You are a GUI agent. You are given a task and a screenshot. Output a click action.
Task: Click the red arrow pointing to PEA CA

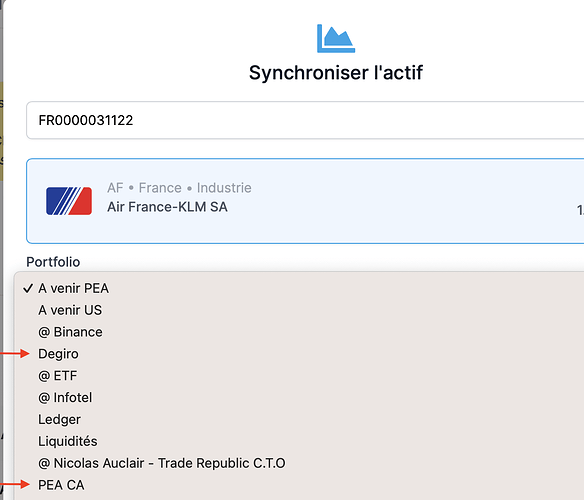[15, 484]
